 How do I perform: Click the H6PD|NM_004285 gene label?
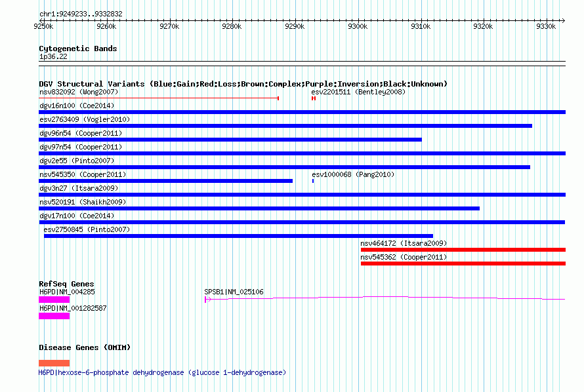[67, 292]
